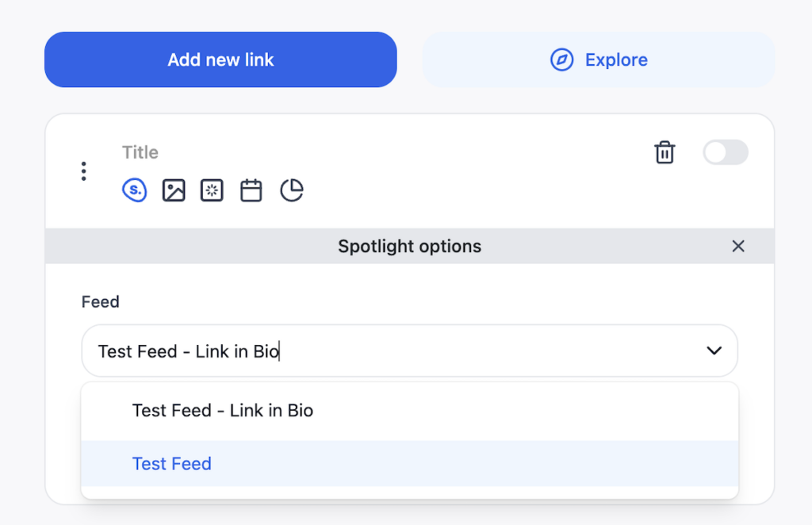Pick the calendar event link type

click(x=251, y=190)
